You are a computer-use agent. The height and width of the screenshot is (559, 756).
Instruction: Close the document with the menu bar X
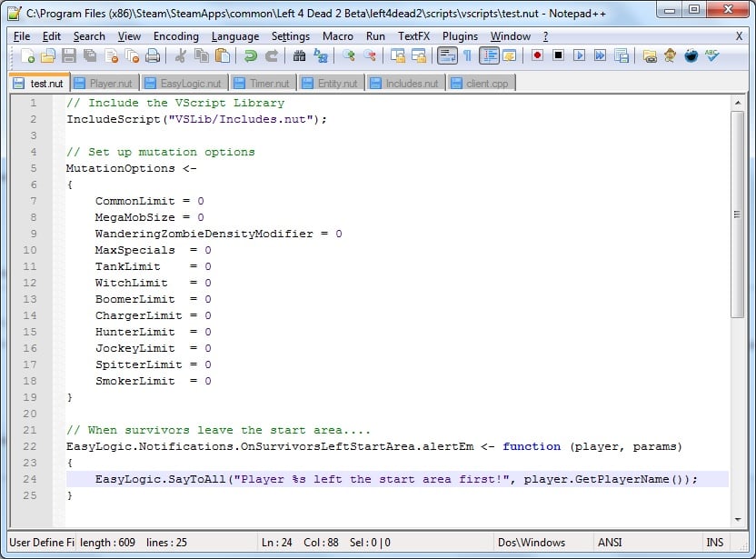coord(739,36)
